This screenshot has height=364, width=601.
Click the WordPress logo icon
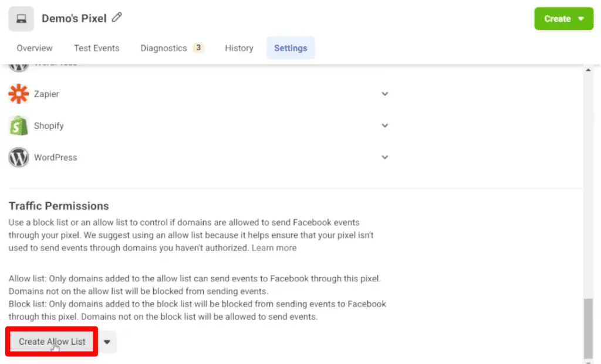point(19,157)
